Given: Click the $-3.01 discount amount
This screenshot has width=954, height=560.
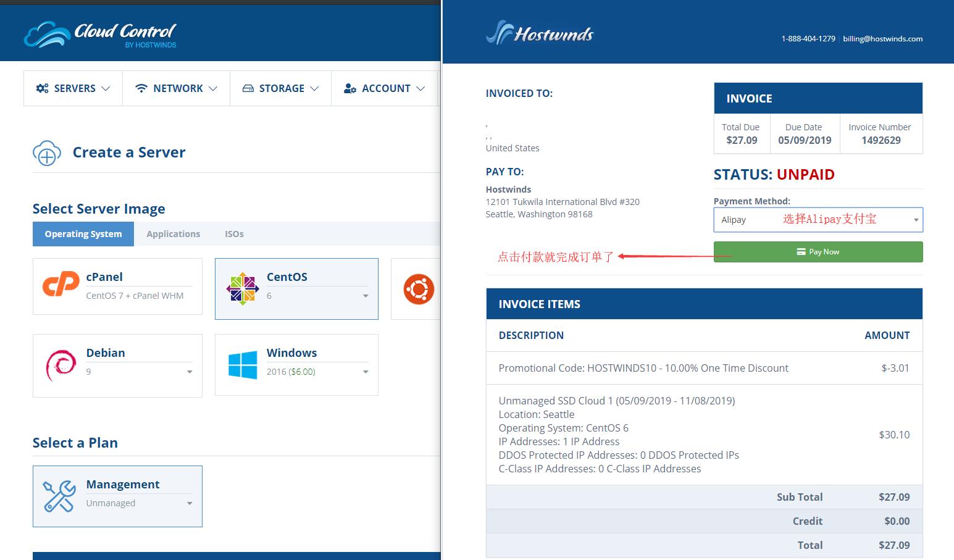Looking at the screenshot, I should (x=895, y=368).
